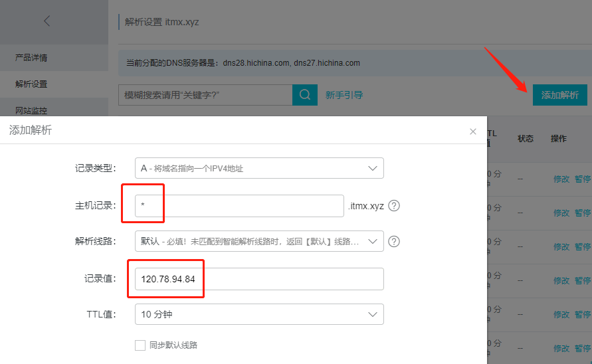Click 暂停 in the first table row
592x364 pixels.
click(583, 179)
